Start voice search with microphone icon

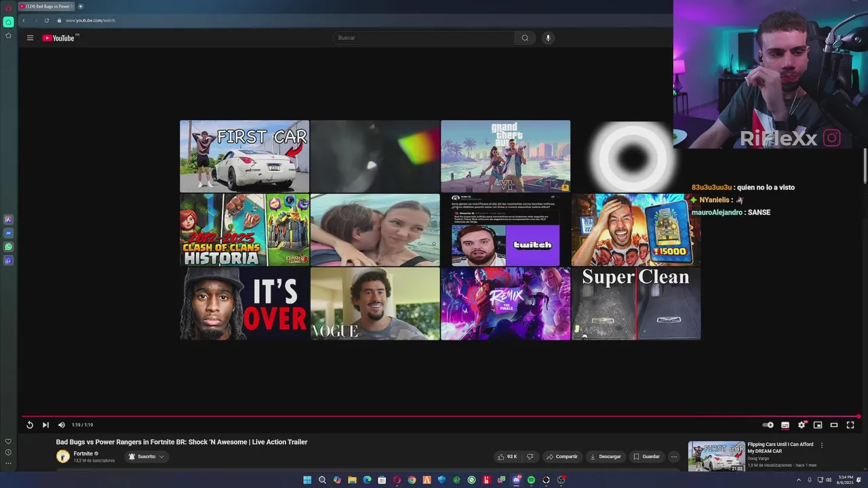[548, 38]
